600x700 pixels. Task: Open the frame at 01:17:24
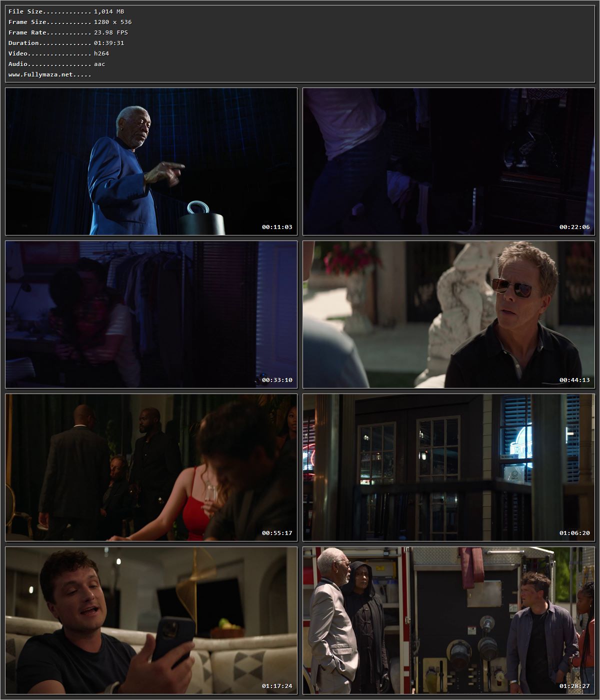coord(151,620)
